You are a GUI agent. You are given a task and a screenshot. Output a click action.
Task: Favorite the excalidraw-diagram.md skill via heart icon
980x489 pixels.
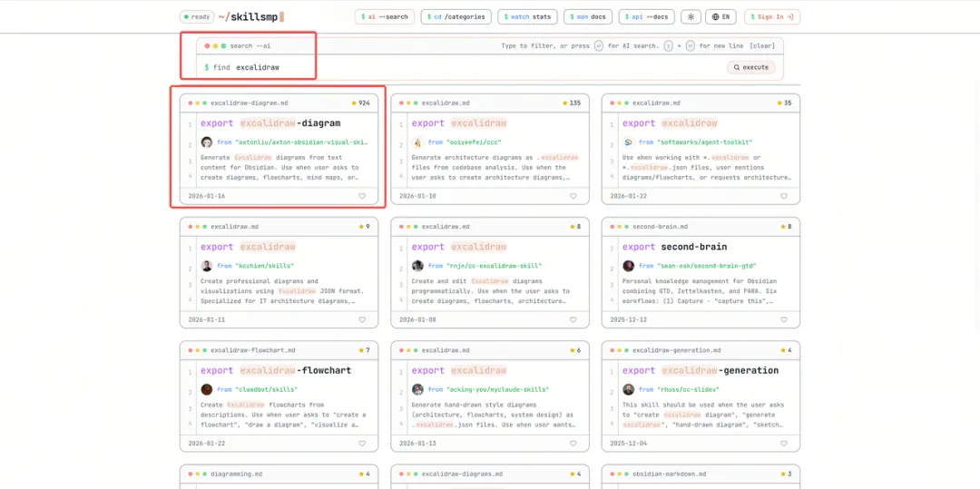(x=362, y=196)
